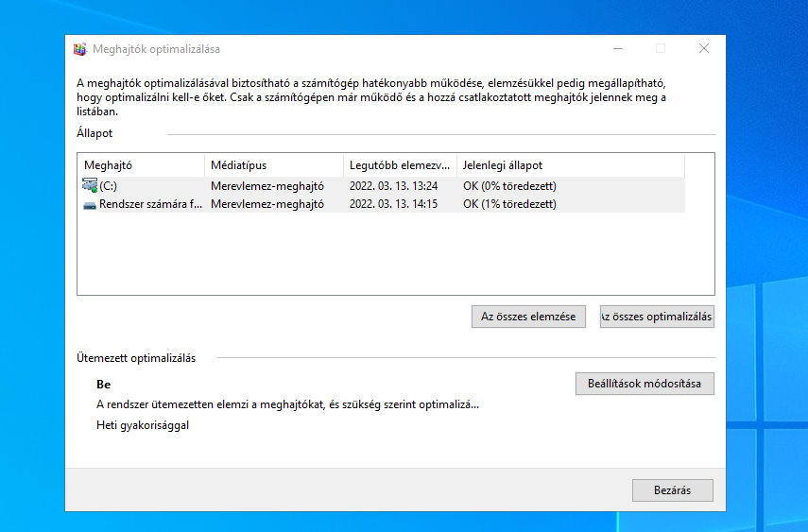Click the 'Állapot' section label
808x532 pixels.
click(95, 133)
